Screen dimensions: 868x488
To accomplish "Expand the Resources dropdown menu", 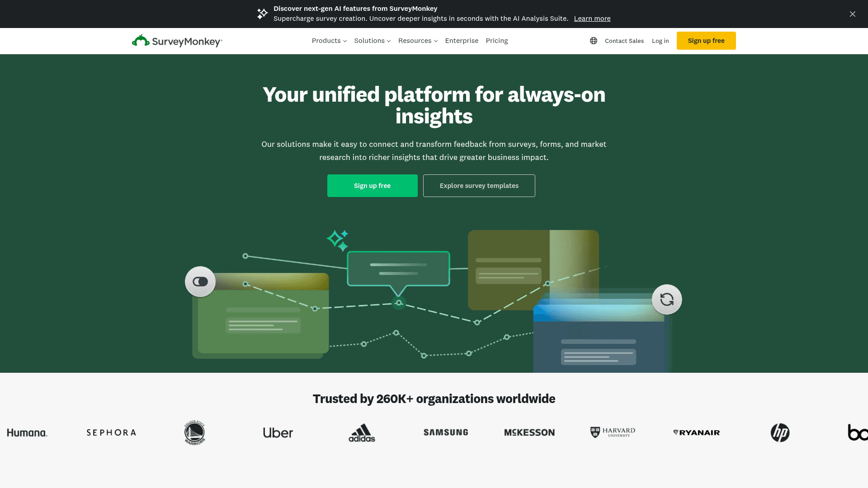I will point(418,41).
